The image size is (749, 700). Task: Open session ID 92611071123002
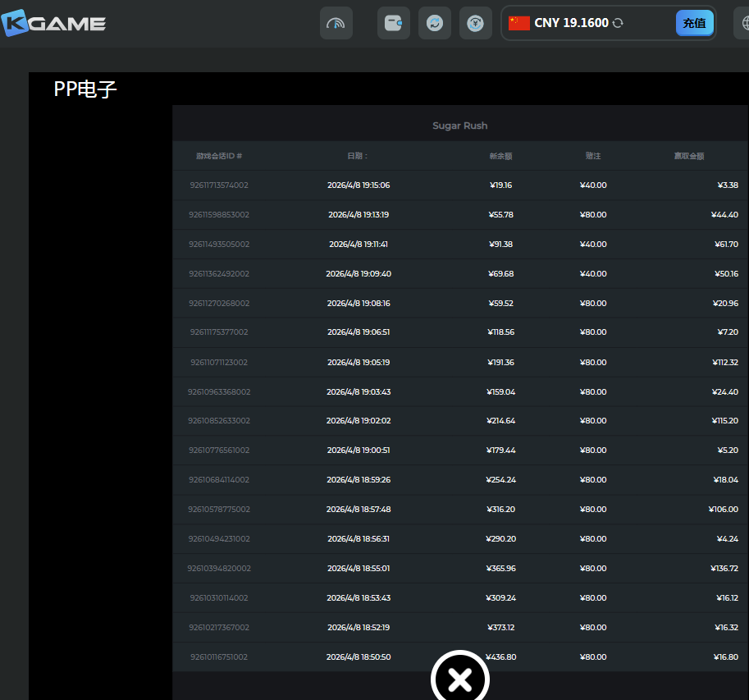[218, 362]
